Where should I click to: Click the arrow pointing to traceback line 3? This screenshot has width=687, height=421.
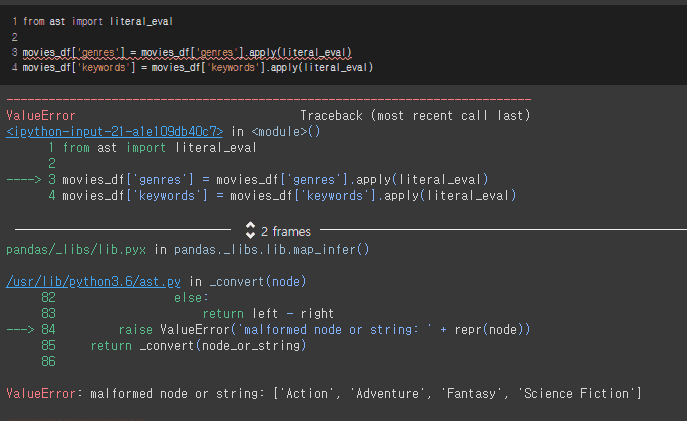22,180
